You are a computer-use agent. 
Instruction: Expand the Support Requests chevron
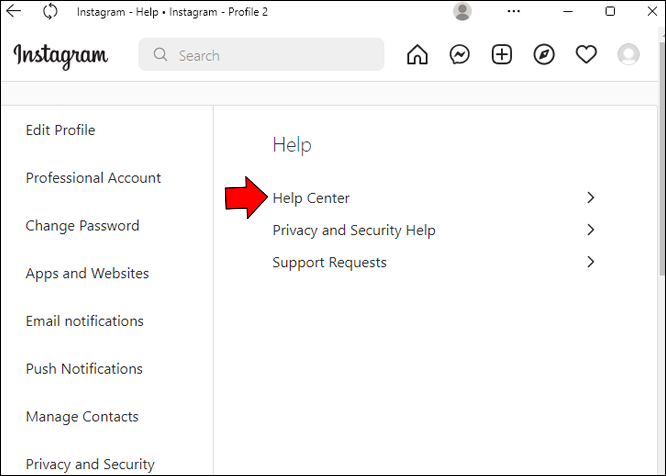(x=590, y=262)
